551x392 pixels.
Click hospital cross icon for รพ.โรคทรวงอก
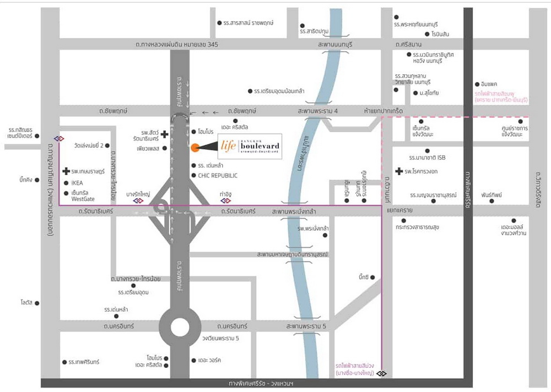[399, 171]
